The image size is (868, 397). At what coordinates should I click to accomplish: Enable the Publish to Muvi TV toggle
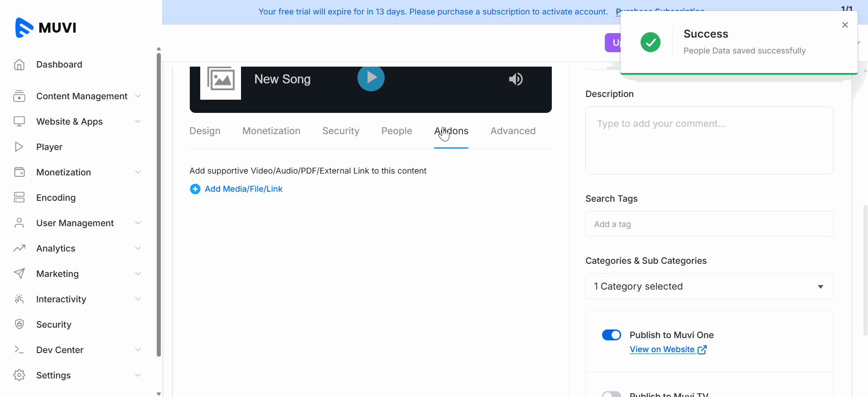(611, 394)
